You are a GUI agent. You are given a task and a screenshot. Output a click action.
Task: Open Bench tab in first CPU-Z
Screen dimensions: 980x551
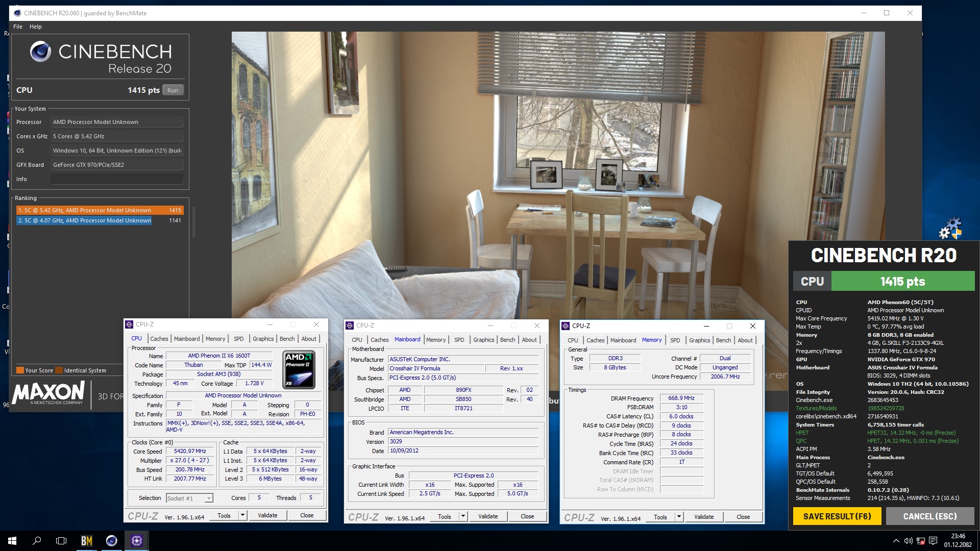click(x=287, y=339)
